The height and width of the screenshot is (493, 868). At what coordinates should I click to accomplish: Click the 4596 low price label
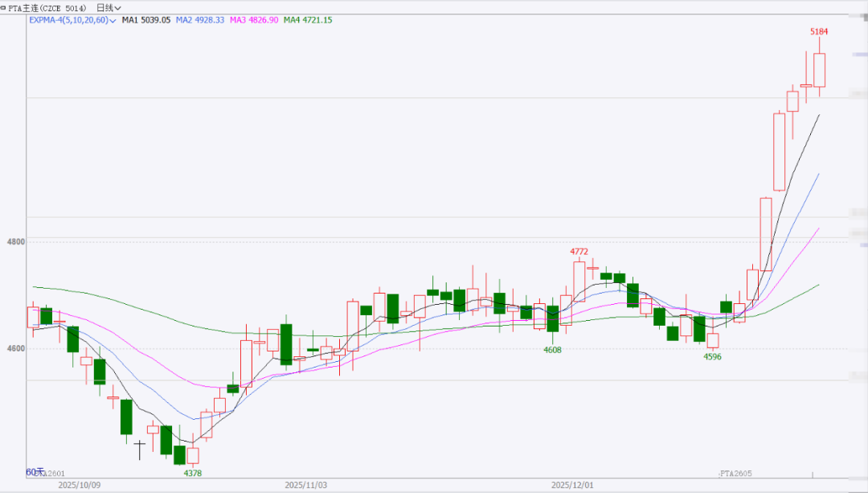712,357
